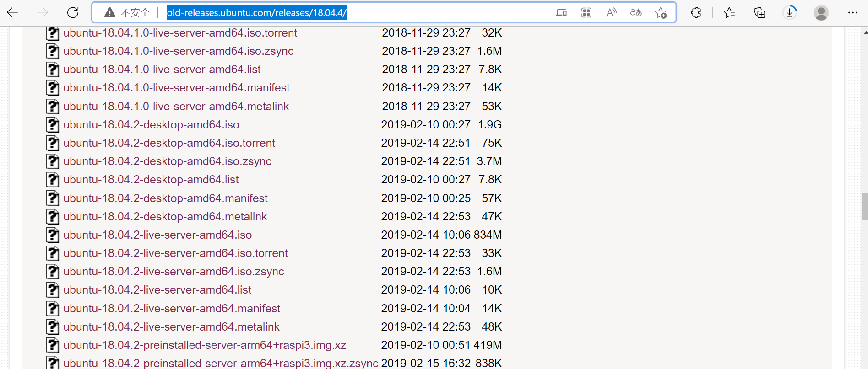Click file icon beside ubuntu-18.04.2-desktop-amd64.manifest

(53, 198)
